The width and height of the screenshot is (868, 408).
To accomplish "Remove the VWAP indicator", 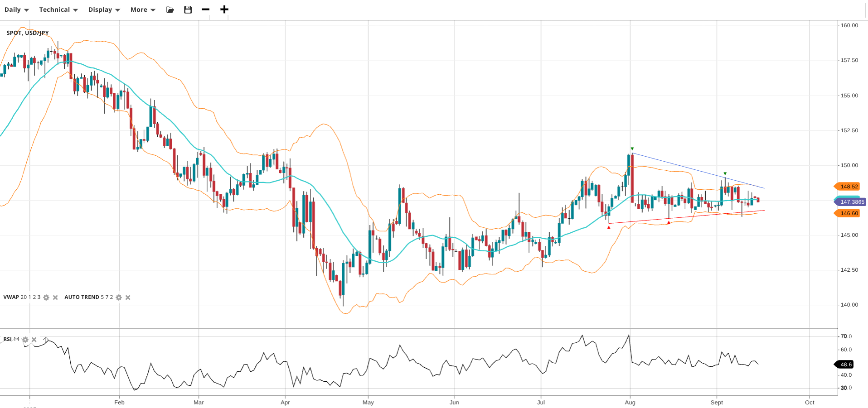I will (55, 298).
